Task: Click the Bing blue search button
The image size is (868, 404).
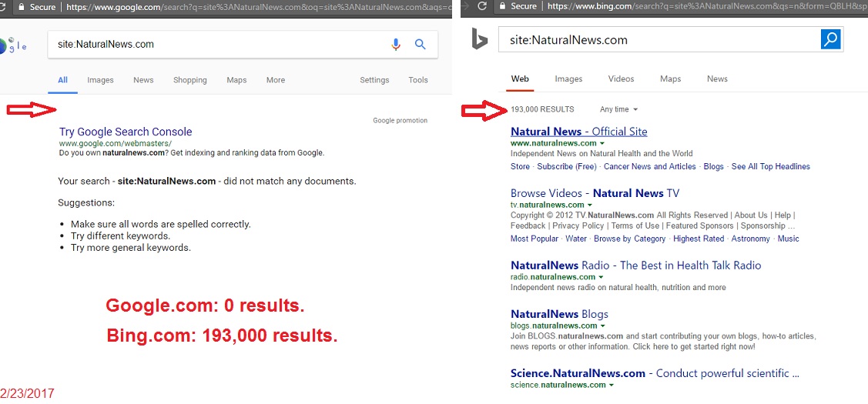Action: 831,40
